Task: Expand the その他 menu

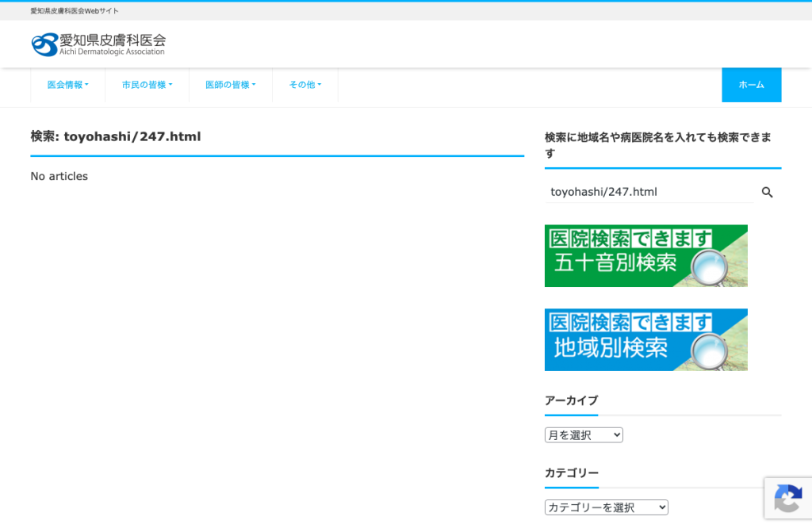Action: (x=305, y=85)
